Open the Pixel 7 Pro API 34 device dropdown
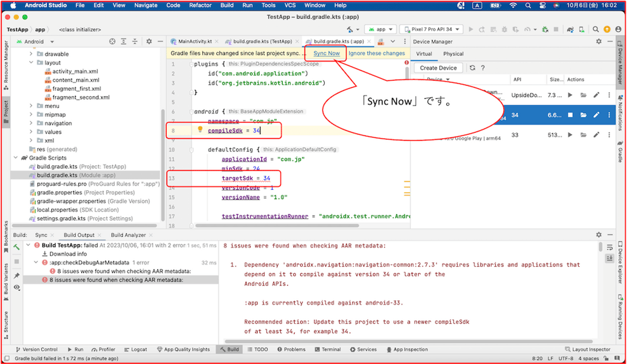Viewport: 627px width, 364px height. pyautogui.click(x=431, y=30)
